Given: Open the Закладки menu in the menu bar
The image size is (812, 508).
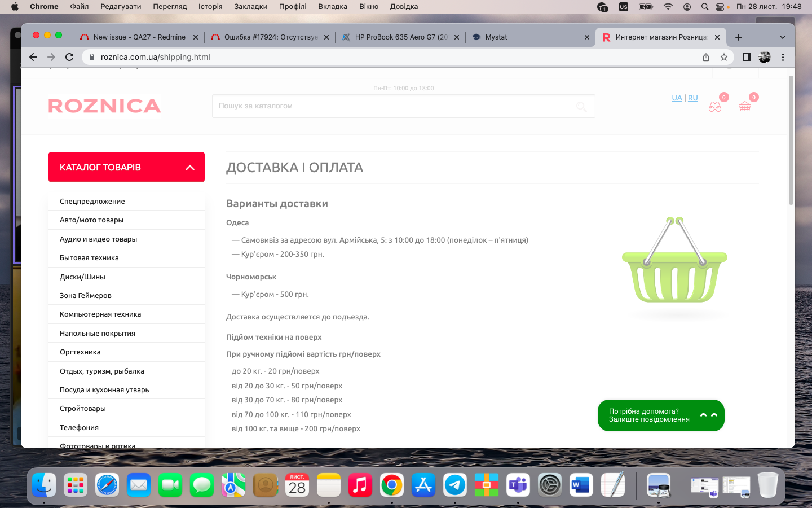Looking at the screenshot, I should point(250,7).
